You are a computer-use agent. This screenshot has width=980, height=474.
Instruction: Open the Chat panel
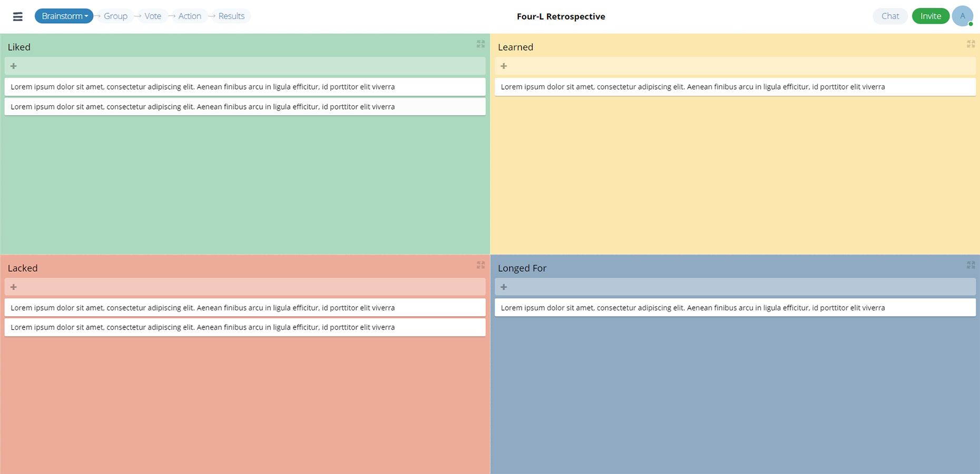pyautogui.click(x=890, y=16)
